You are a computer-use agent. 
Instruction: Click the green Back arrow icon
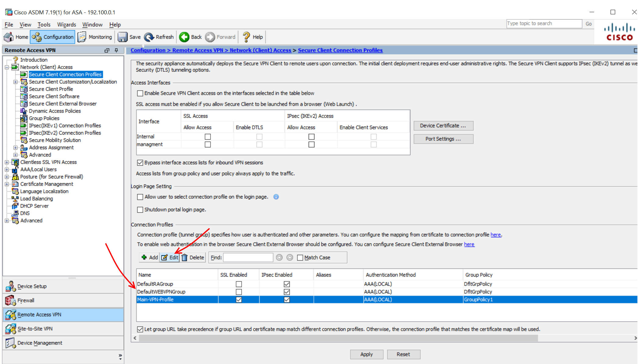click(184, 37)
